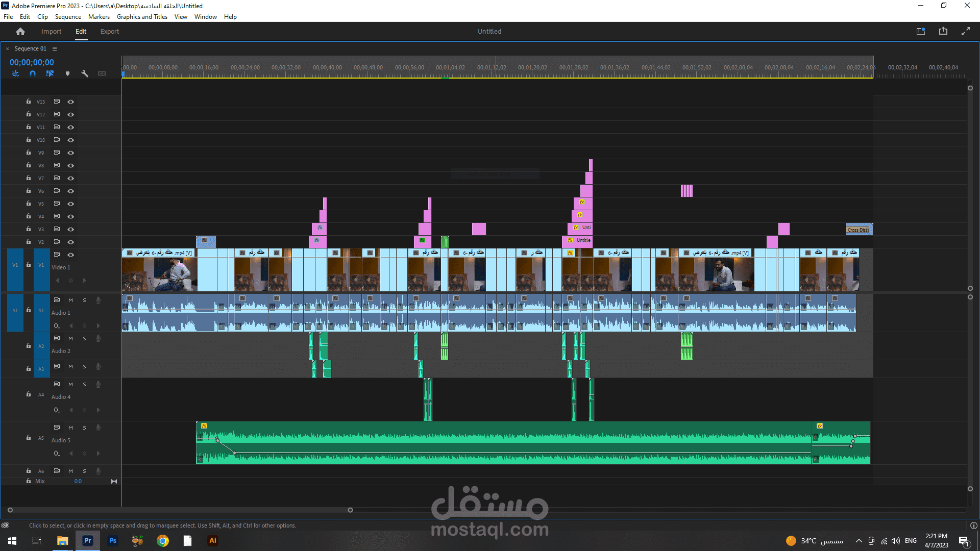Toggle insert sequence as nest option

coord(15,73)
